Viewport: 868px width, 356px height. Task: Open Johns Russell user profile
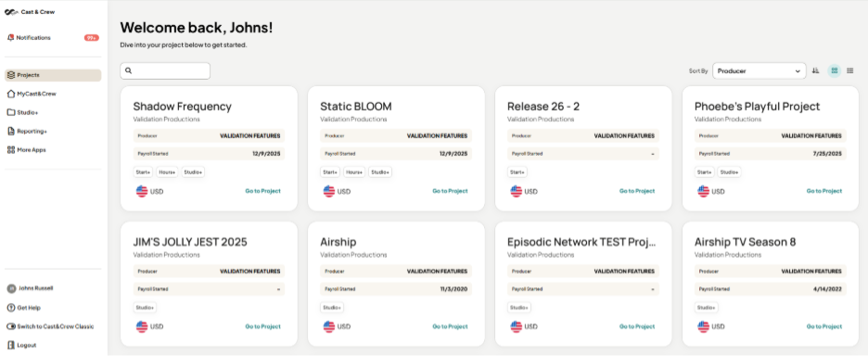pyautogui.click(x=30, y=288)
